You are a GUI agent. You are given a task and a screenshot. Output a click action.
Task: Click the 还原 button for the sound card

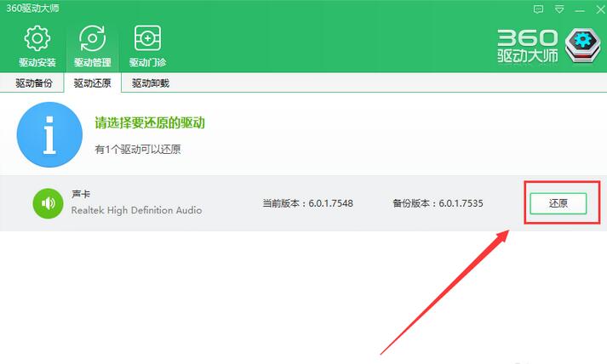558,203
